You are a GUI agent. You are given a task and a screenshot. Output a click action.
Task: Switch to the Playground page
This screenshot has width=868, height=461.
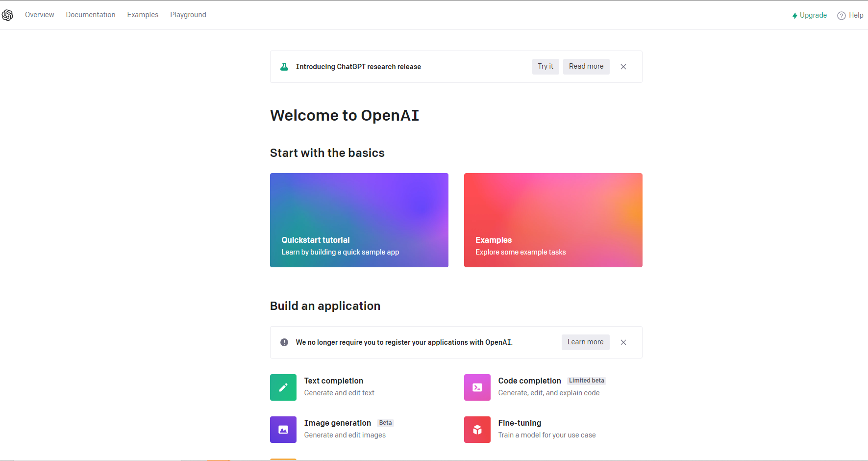188,15
